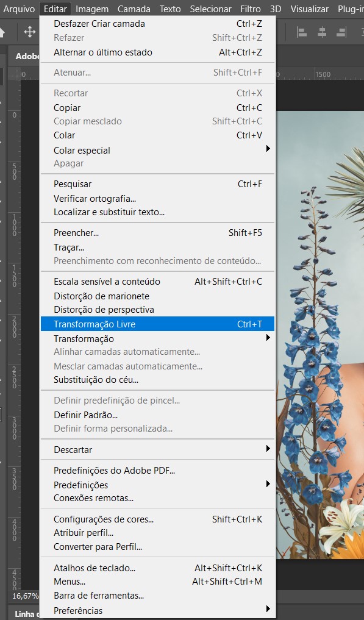This screenshot has height=620, width=364.
Task: Select the Move tool icon in options bar
Action: (x=30, y=32)
